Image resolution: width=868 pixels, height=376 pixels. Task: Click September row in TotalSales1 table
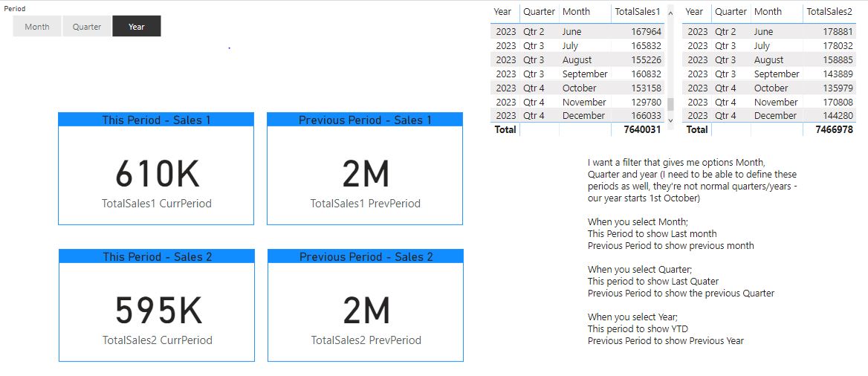click(577, 74)
